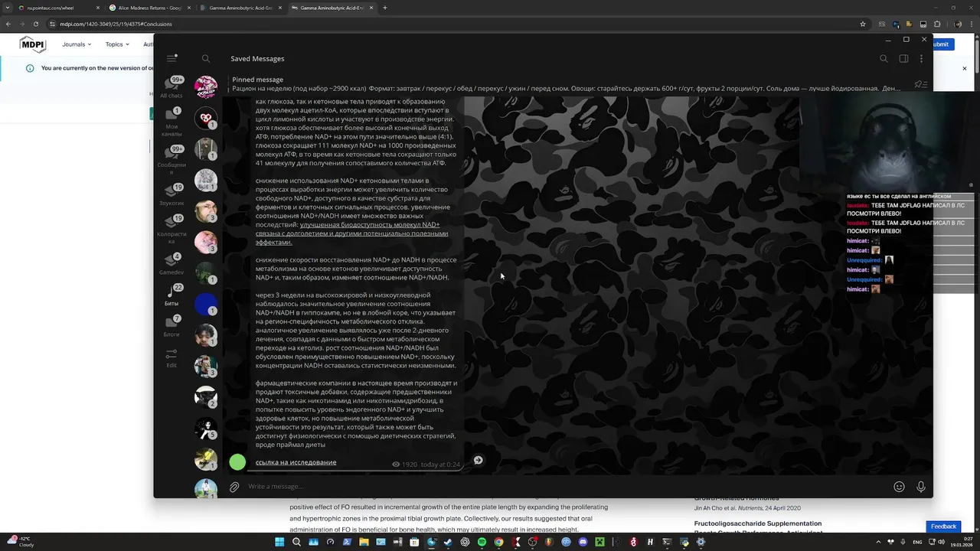The image size is (980, 551).
Task: Select the Мои каналы folder
Action: click(171, 121)
